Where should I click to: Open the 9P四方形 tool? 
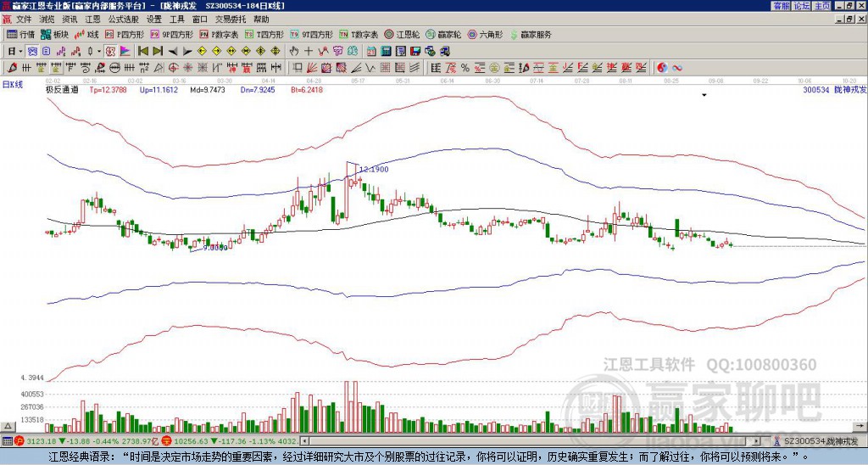[x=172, y=34]
